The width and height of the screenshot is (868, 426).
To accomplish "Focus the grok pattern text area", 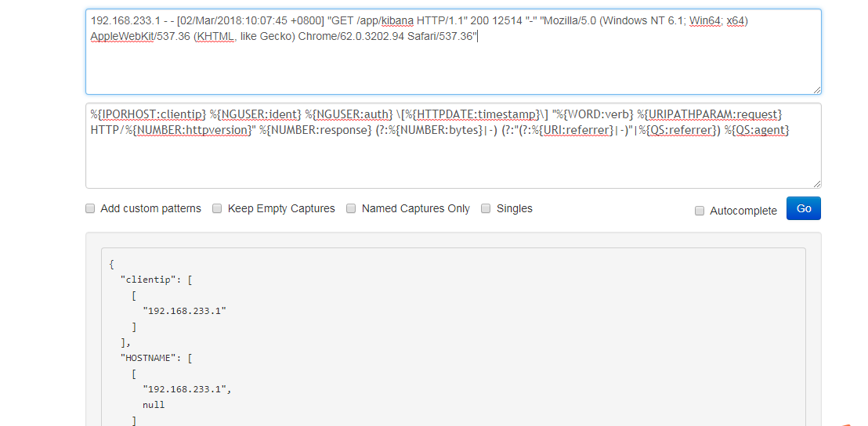I will click(454, 146).
